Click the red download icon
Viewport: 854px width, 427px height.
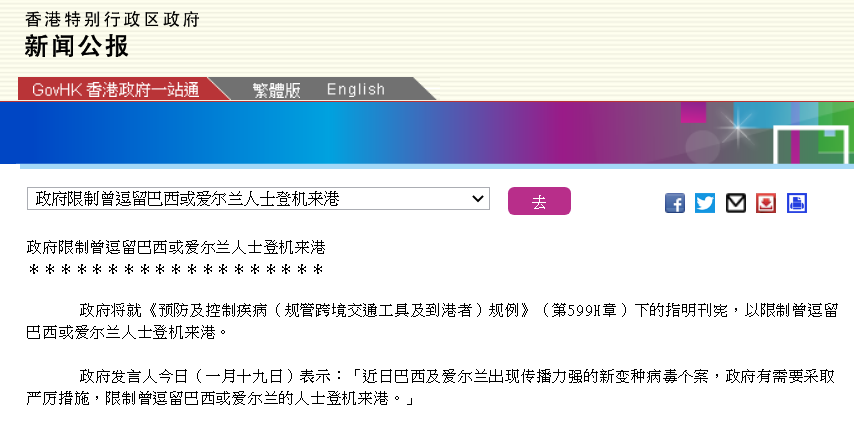pos(766,203)
